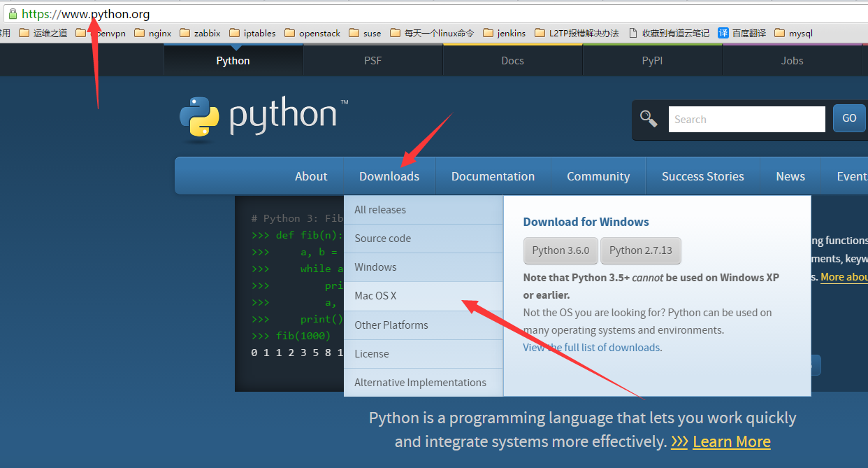Viewport: 868px width, 468px height.
Task: Open the 百度翻译 bookmark
Action: pyautogui.click(x=742, y=33)
